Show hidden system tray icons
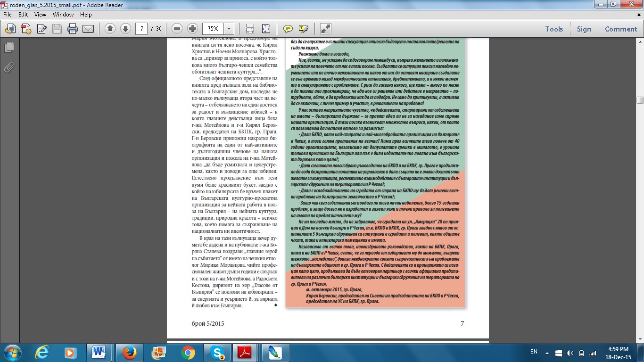The height and width of the screenshot is (362, 644). click(x=547, y=352)
